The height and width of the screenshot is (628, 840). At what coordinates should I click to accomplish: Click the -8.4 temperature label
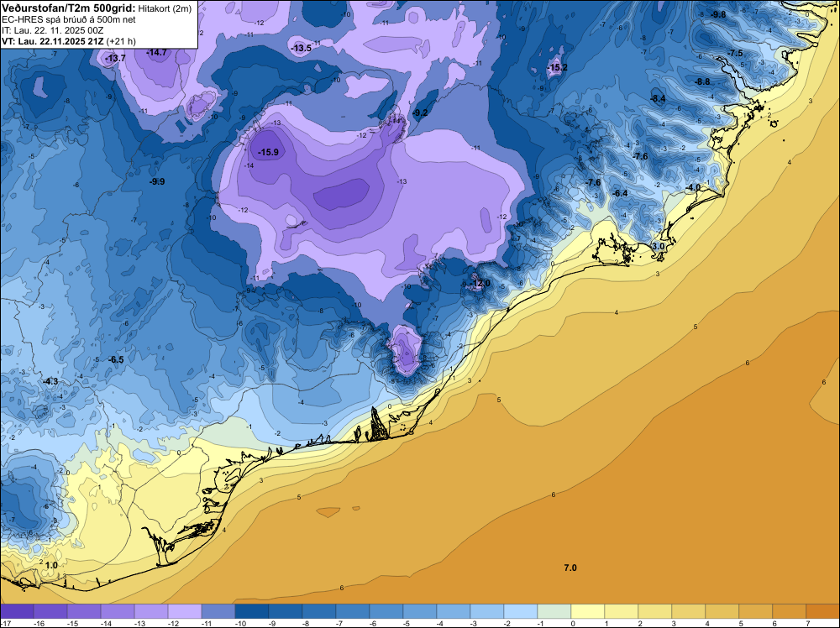point(658,98)
